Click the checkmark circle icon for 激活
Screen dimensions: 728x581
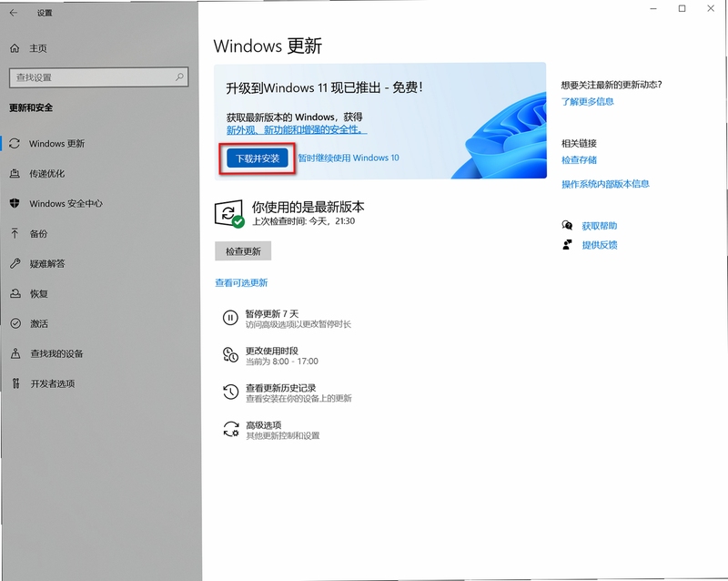click(15, 323)
